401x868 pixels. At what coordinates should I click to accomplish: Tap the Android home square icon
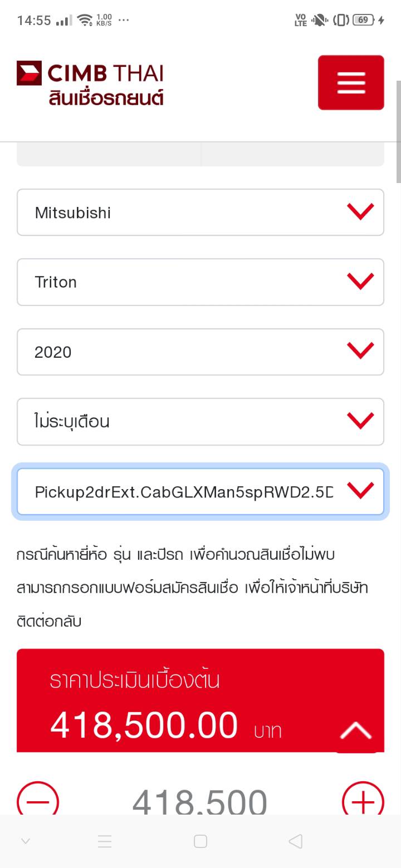pyautogui.click(x=200, y=841)
